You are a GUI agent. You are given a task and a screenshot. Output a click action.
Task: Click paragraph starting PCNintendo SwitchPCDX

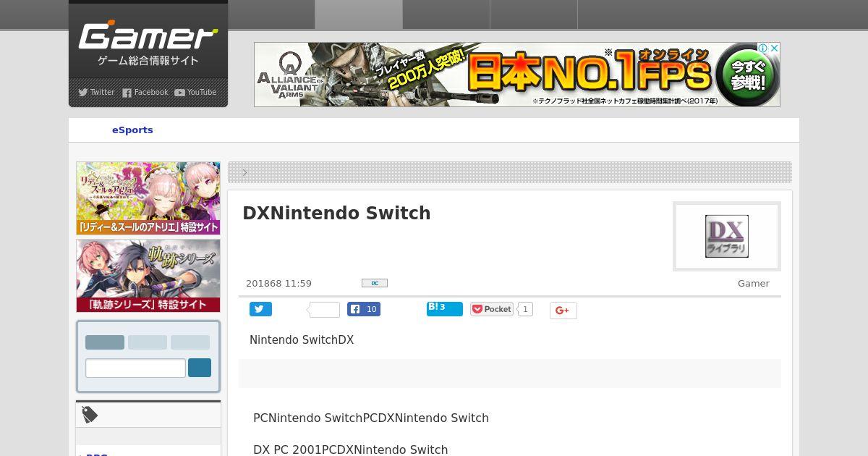coord(371,418)
